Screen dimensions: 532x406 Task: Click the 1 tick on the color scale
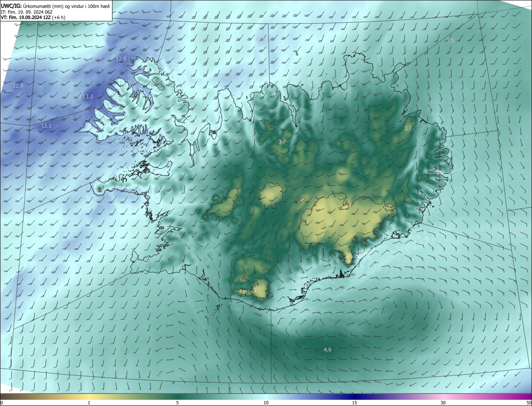(x=89, y=403)
